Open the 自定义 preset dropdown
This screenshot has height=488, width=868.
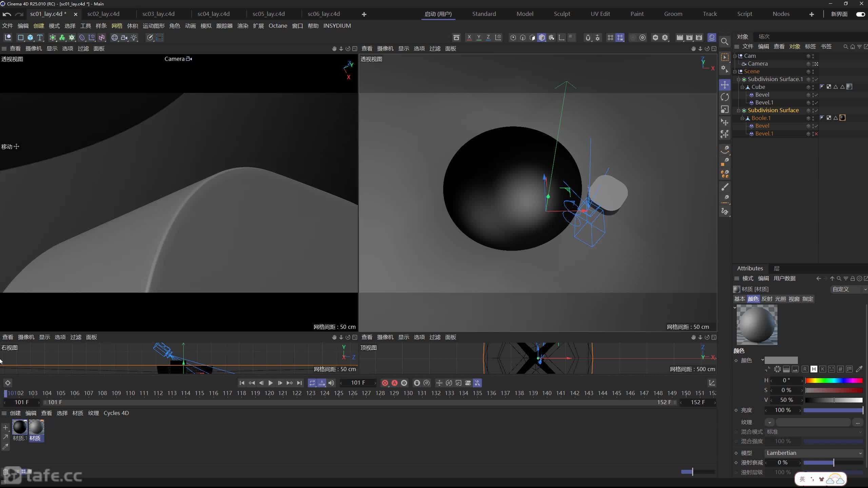click(x=848, y=289)
